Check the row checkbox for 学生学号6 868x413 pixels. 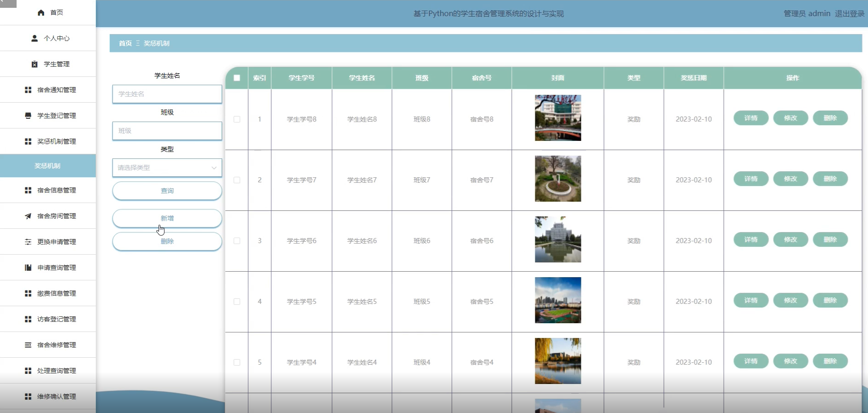tap(237, 241)
